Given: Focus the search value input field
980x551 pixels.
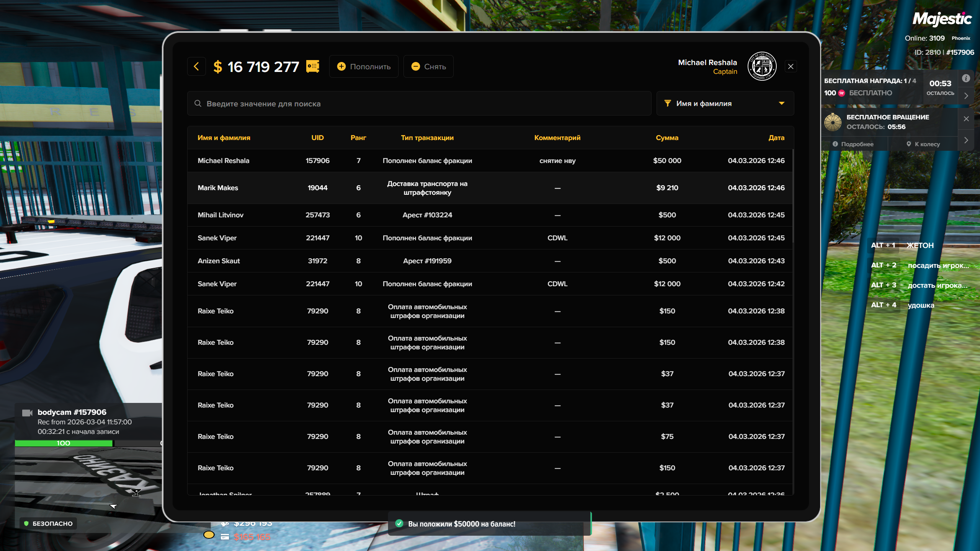Looking at the screenshot, I should [x=421, y=103].
